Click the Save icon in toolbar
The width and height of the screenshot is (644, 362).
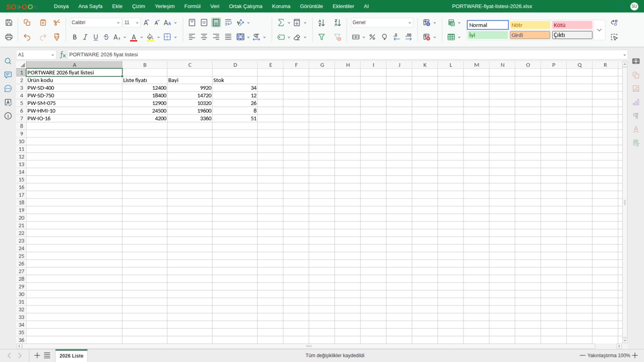[9, 23]
